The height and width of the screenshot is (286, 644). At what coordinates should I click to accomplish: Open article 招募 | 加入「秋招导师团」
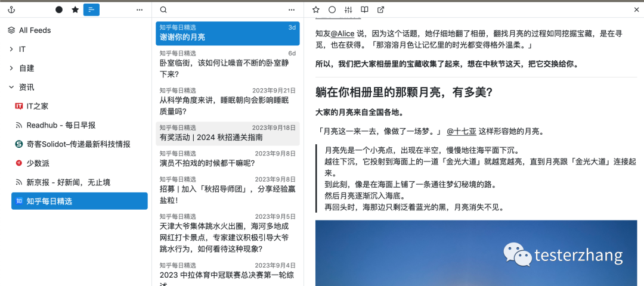coord(228,191)
